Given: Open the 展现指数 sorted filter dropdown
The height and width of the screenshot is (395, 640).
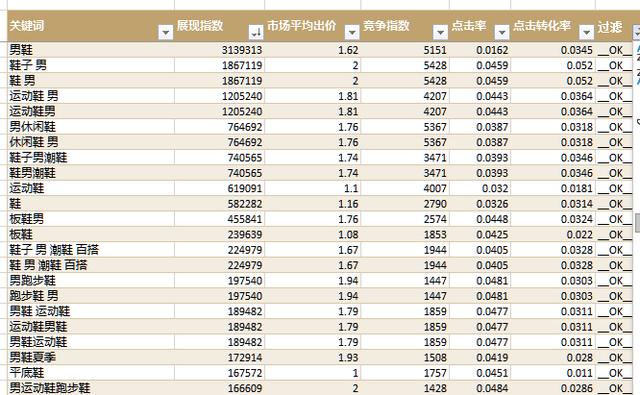Looking at the screenshot, I should pos(256,32).
